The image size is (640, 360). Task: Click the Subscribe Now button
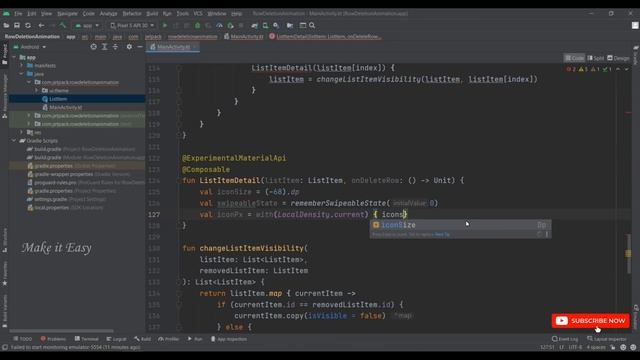tap(591, 321)
